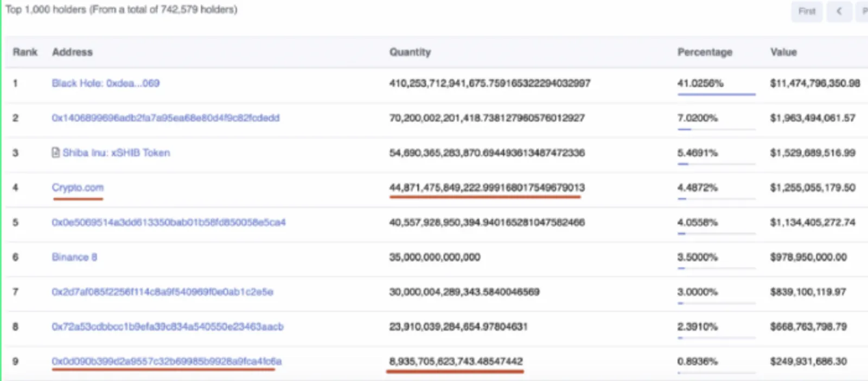The image size is (868, 381).
Task: Open address 0x72a53cdbbcc1b9efa39c834a540550e23463aacb
Action: pyautogui.click(x=168, y=326)
